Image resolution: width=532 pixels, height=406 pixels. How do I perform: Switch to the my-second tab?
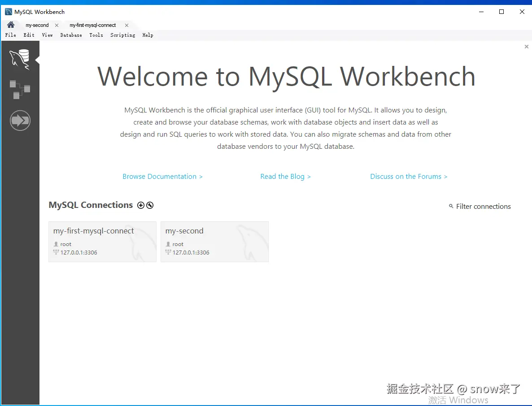click(37, 25)
